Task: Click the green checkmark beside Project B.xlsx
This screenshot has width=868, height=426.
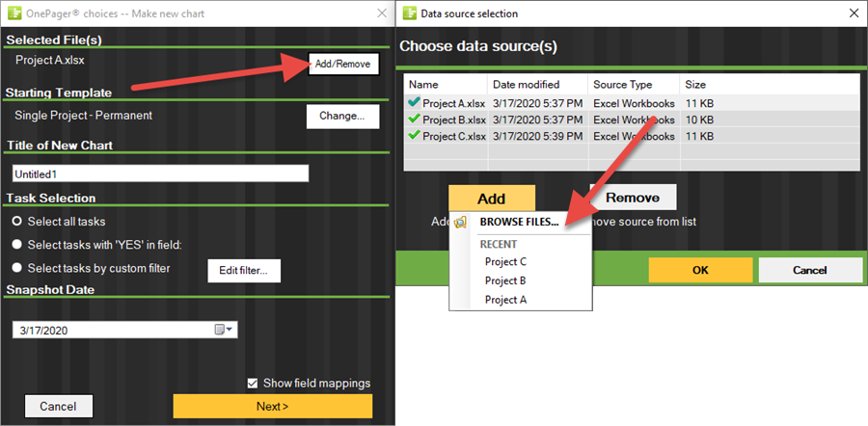Action: tap(414, 119)
